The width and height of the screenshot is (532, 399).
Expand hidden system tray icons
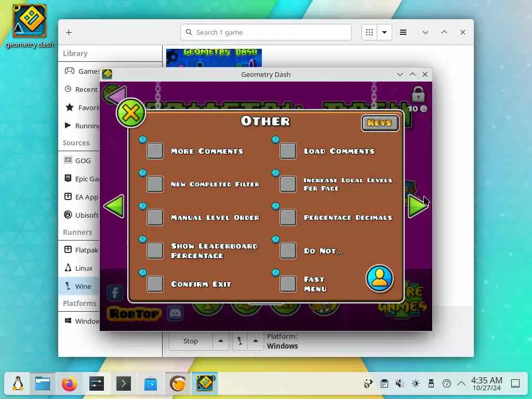click(x=461, y=384)
